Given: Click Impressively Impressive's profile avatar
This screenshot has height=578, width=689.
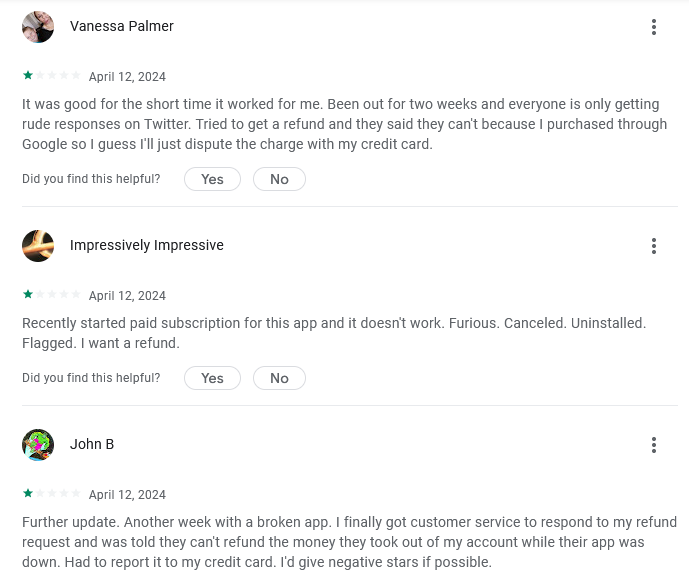Looking at the screenshot, I should [x=38, y=246].
